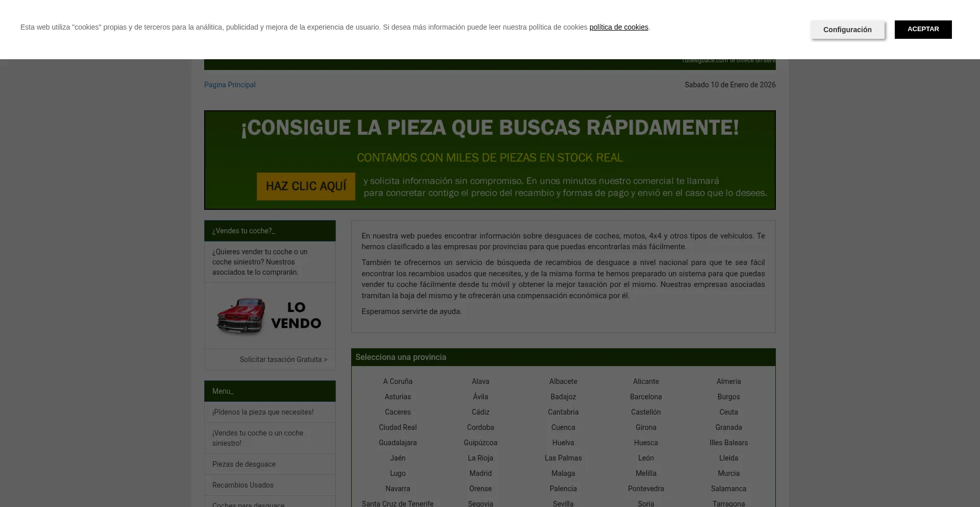Select Santa Cruz de Tenerife province

[398, 503]
